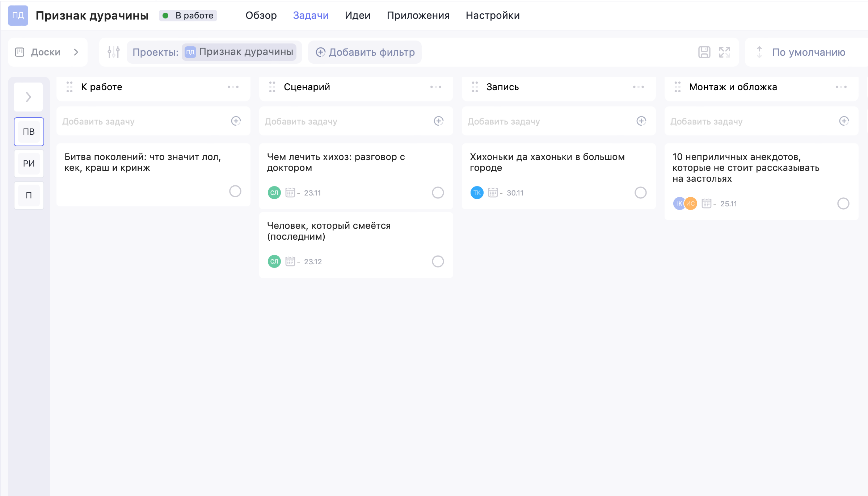The width and height of the screenshot is (868, 496).
Task: Open the three-dot menu of the Монтаж и обложка column
Action: pos(841,87)
